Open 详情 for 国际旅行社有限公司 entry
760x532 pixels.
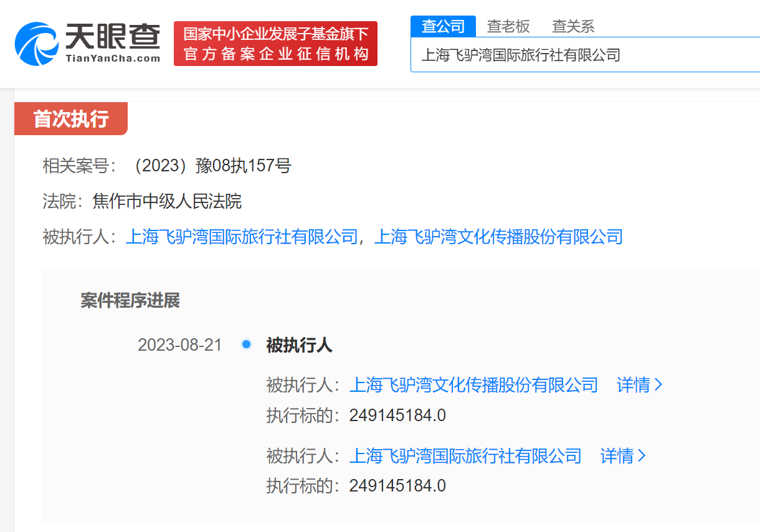click(623, 456)
